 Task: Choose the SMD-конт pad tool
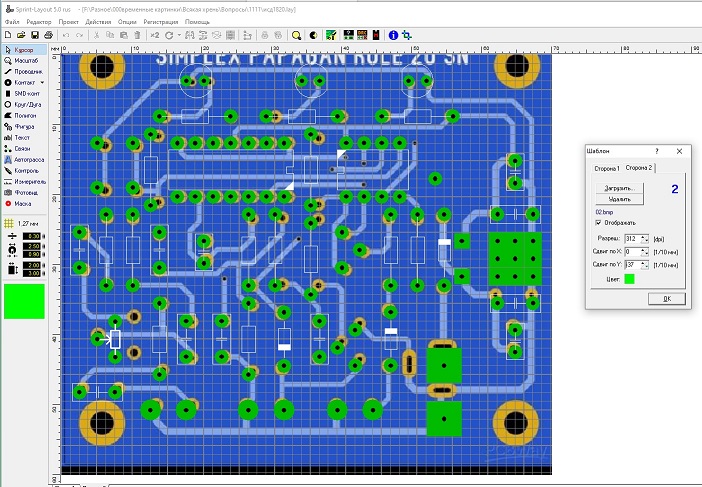pos(26,93)
